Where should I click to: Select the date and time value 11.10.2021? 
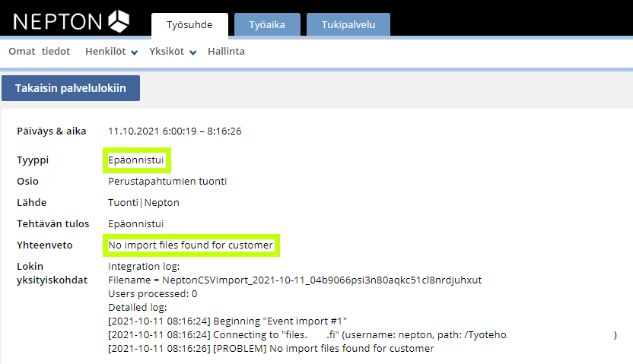pos(175,131)
